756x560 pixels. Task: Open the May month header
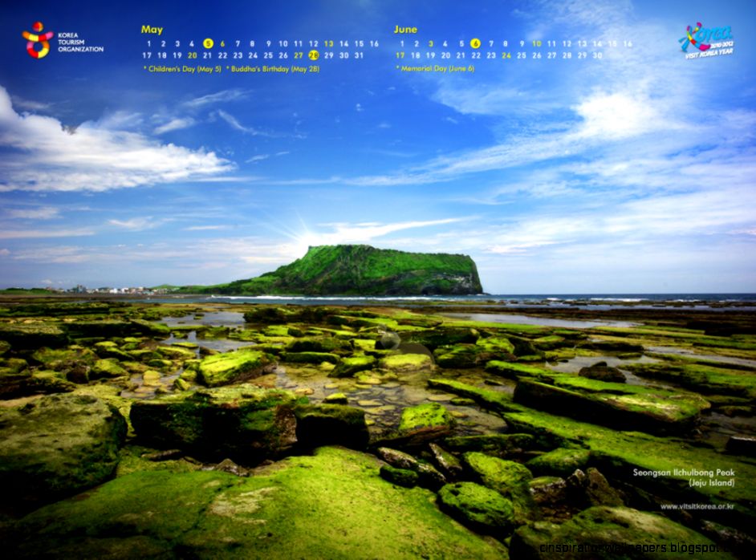pos(152,29)
